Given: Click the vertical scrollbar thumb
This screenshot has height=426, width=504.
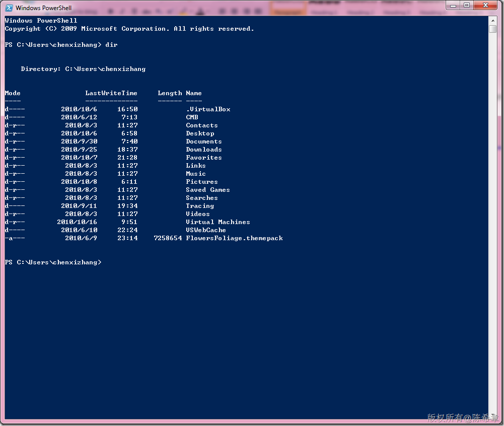Looking at the screenshot, I should point(492,29).
